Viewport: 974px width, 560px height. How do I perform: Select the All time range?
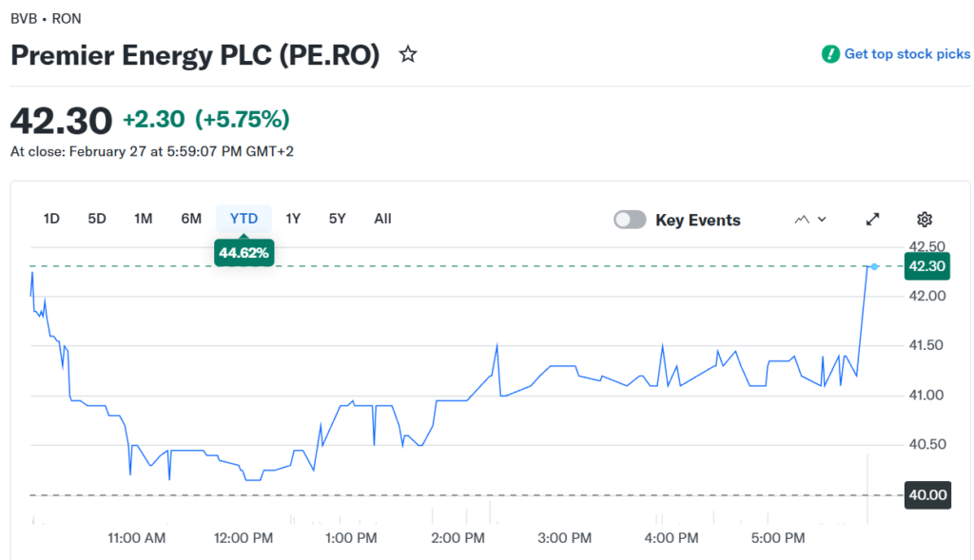pos(382,219)
